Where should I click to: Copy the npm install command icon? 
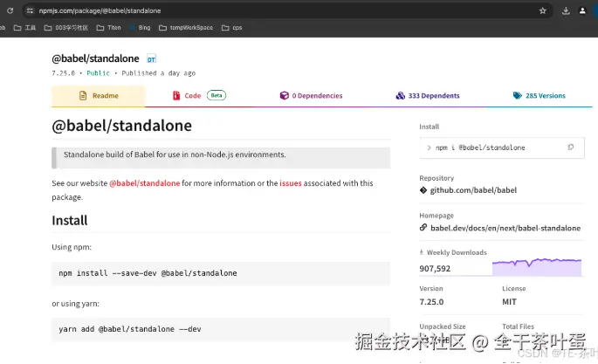pyautogui.click(x=571, y=148)
